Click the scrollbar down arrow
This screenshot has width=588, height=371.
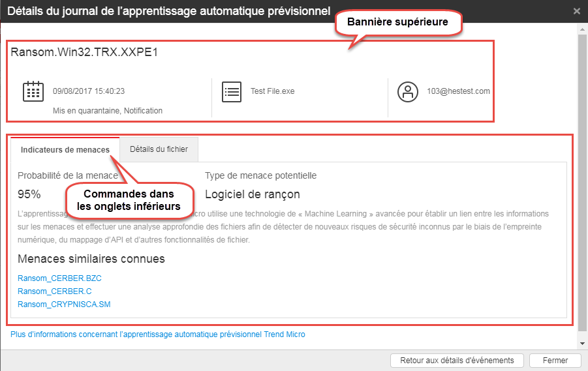[582, 343]
